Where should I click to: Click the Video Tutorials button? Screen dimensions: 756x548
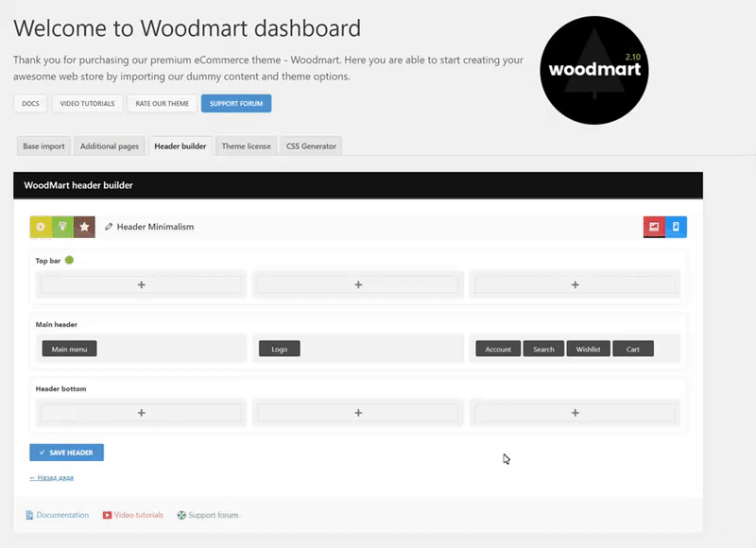(87, 104)
